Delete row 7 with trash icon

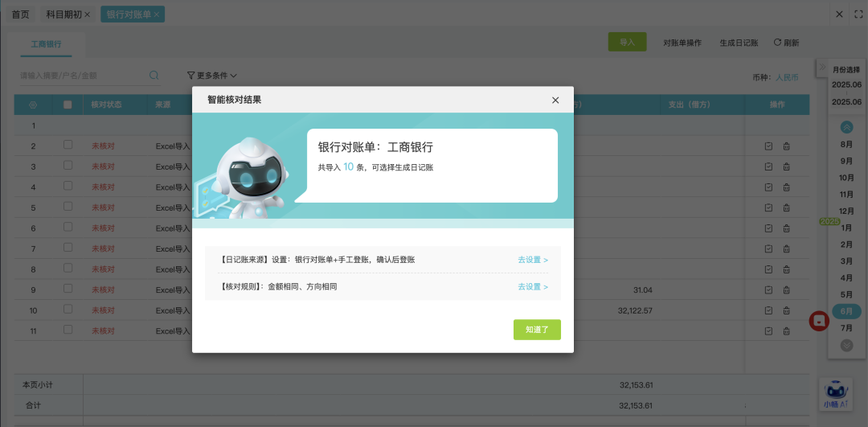tap(786, 248)
